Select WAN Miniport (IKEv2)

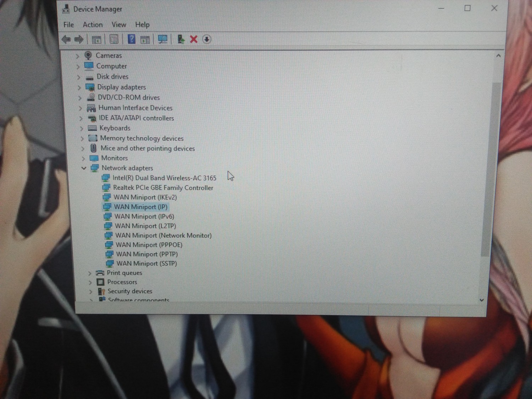pyautogui.click(x=145, y=197)
